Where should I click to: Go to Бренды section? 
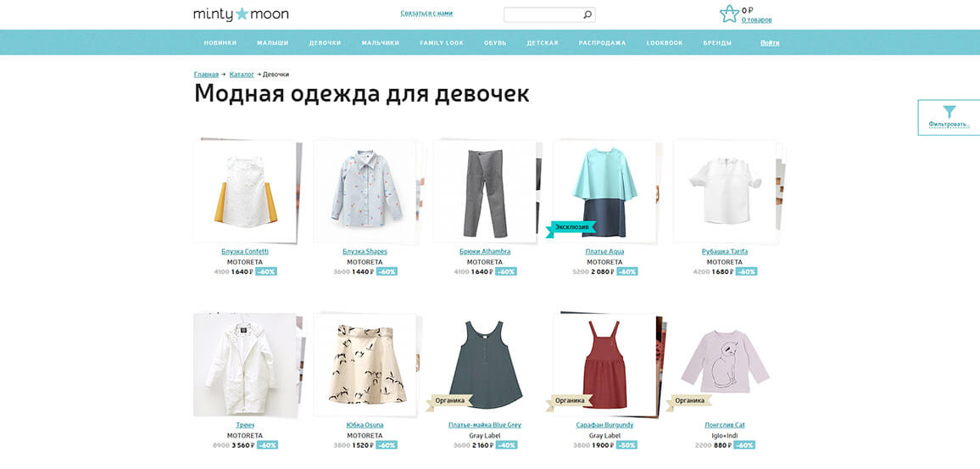coord(717,43)
